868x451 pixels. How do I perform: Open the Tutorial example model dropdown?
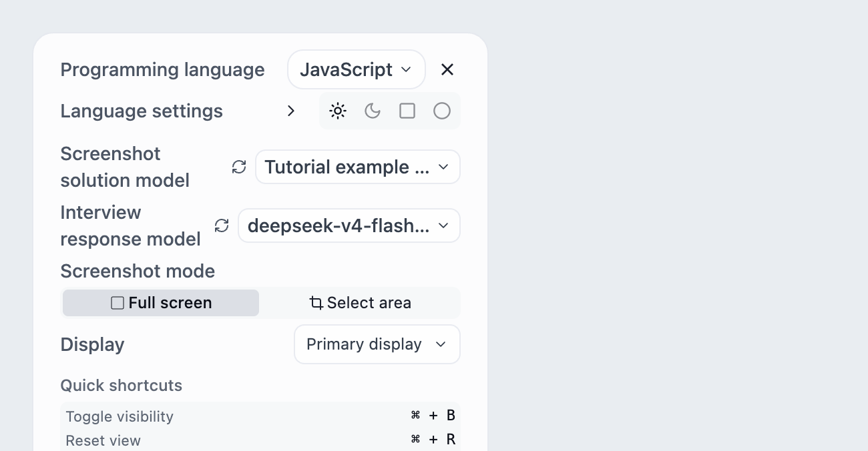click(x=358, y=167)
